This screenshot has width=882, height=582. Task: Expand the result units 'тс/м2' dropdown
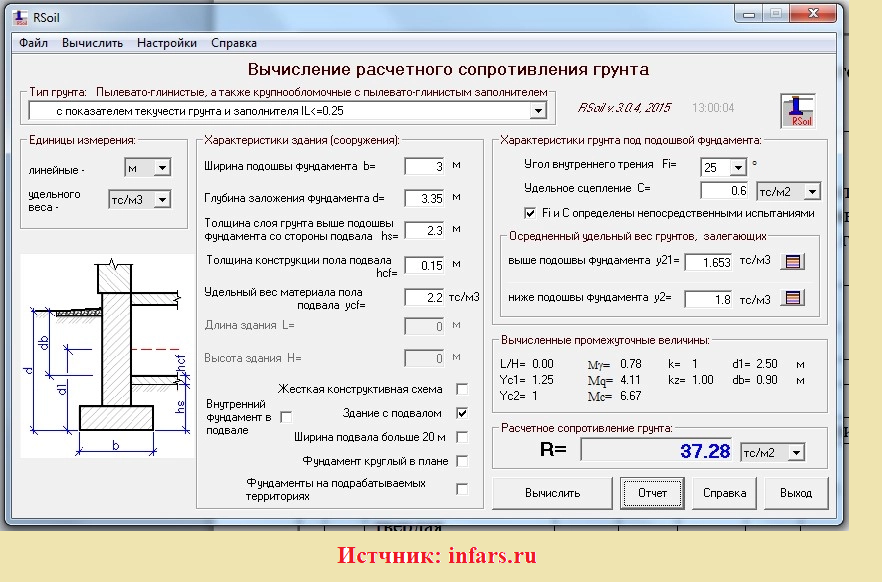coord(796,453)
